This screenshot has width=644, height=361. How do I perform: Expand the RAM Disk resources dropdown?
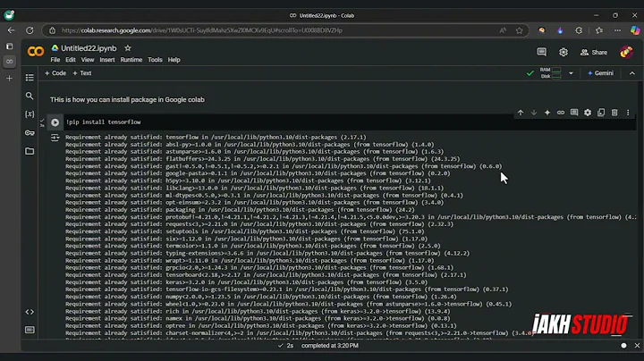coord(571,73)
